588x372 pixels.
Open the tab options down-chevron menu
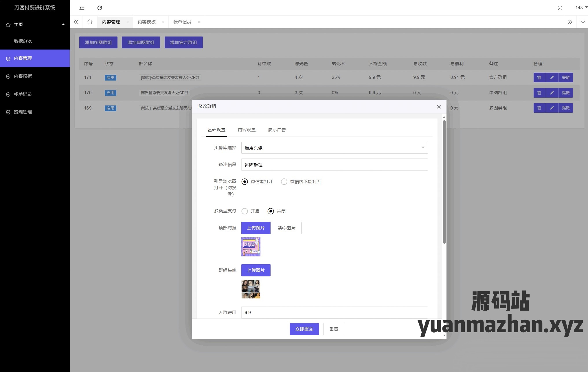[x=583, y=22]
